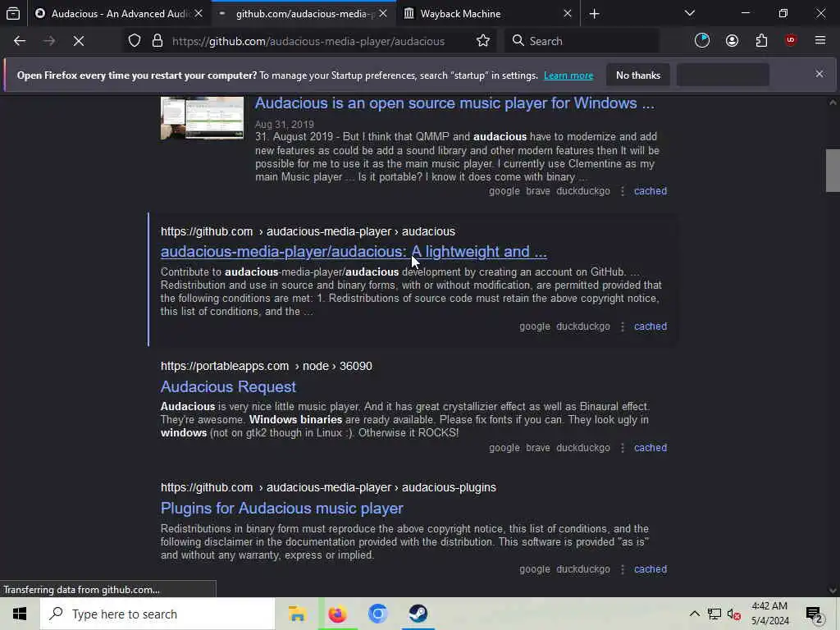Open a new tab
This screenshot has width=840, height=630.
(x=594, y=14)
